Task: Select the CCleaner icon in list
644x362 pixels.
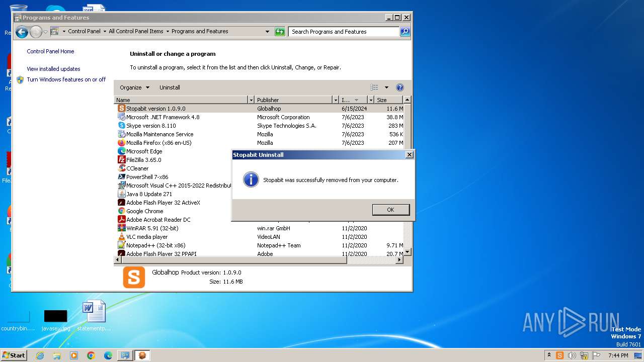Action: pyautogui.click(x=121, y=168)
